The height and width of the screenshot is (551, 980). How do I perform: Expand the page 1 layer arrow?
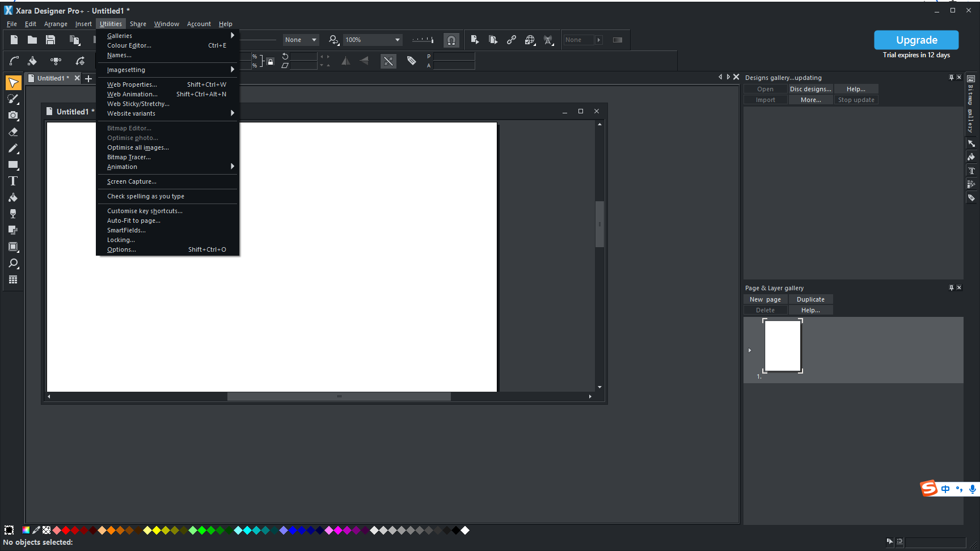point(750,350)
